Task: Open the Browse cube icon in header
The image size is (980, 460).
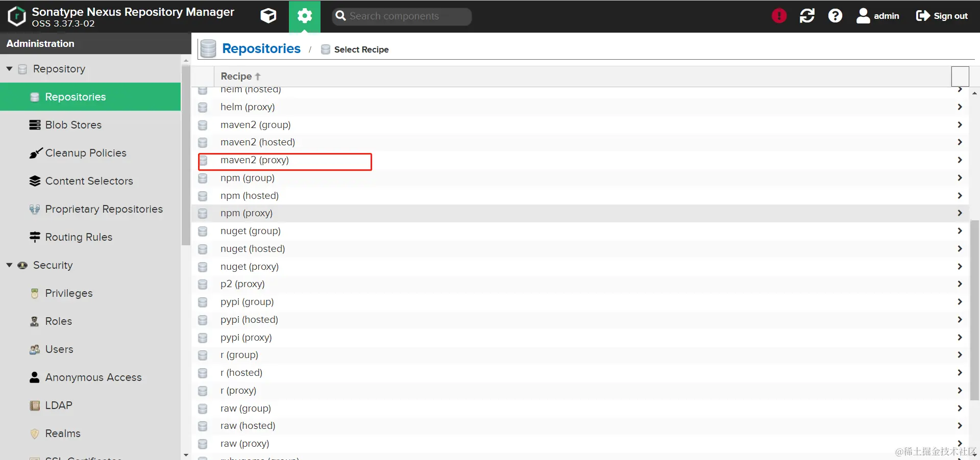Action: click(x=268, y=16)
